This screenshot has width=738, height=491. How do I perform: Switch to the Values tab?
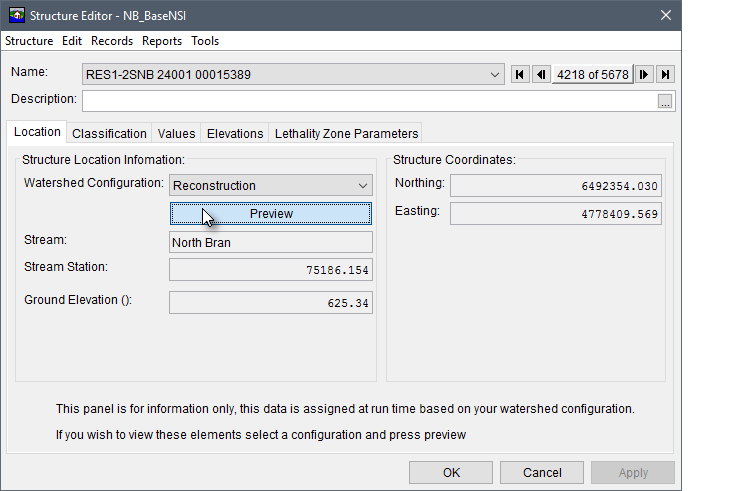176,134
